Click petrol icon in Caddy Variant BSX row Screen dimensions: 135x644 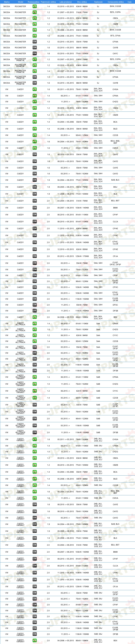coord(35,641)
